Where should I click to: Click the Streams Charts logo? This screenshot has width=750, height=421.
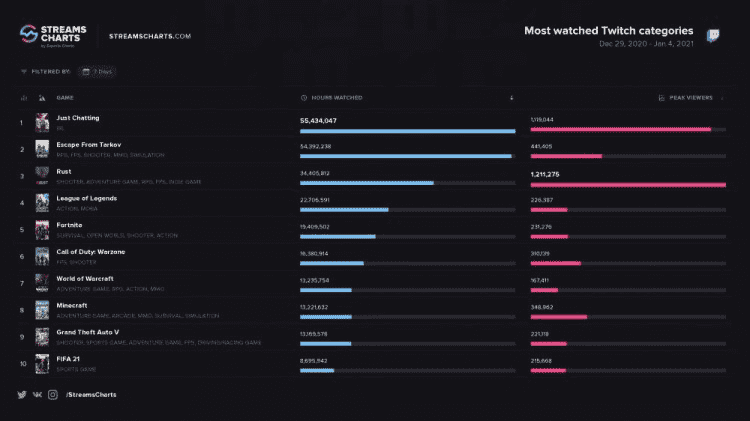pos(53,36)
